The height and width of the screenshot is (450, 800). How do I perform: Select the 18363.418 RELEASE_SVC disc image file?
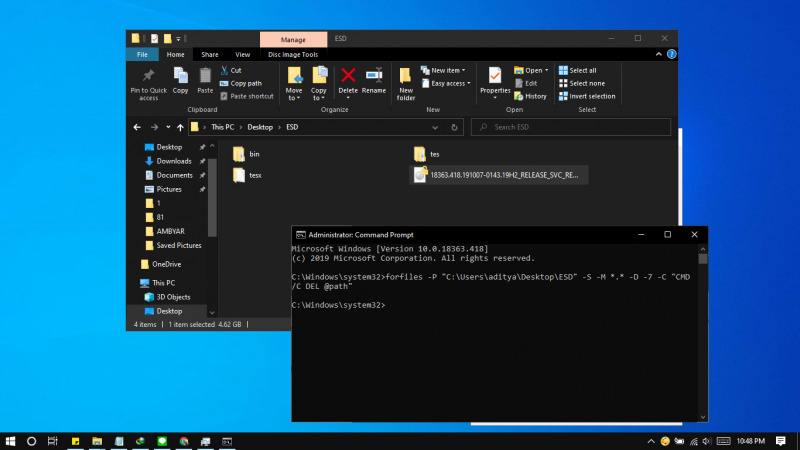pyautogui.click(x=498, y=175)
